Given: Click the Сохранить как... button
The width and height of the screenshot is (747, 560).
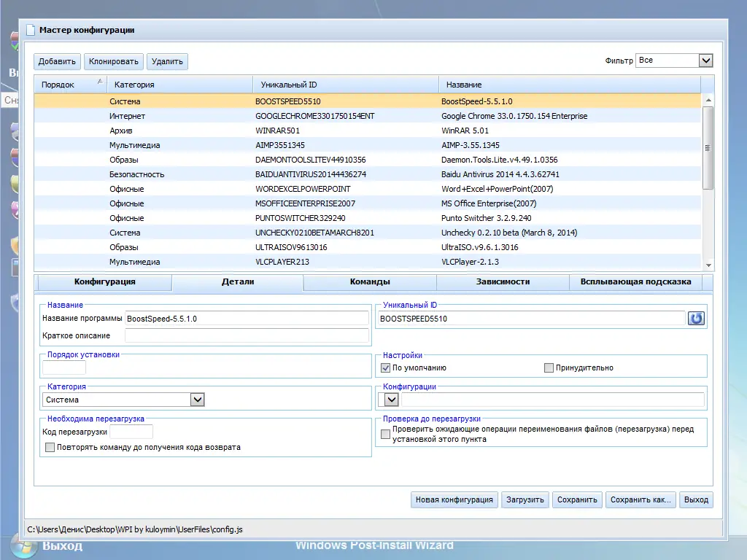Looking at the screenshot, I should tap(640, 500).
